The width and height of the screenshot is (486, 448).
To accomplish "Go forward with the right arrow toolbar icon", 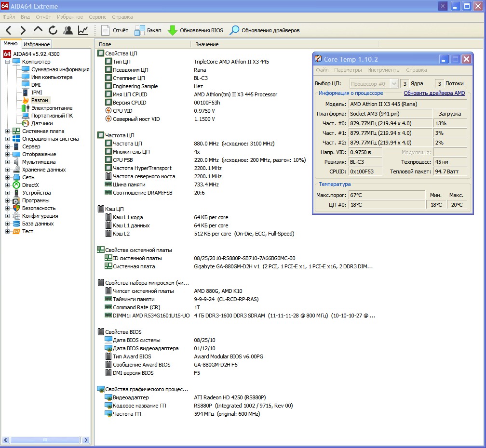I will (x=23, y=30).
